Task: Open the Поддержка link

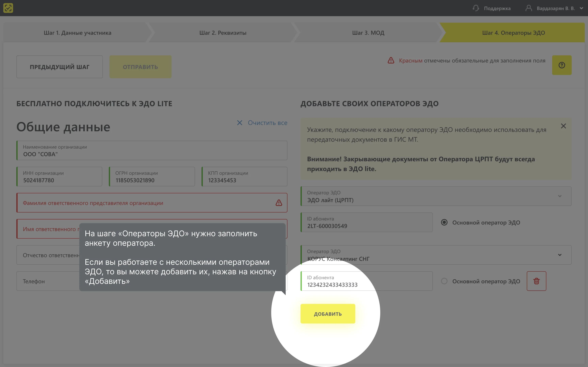Action: coord(497,9)
